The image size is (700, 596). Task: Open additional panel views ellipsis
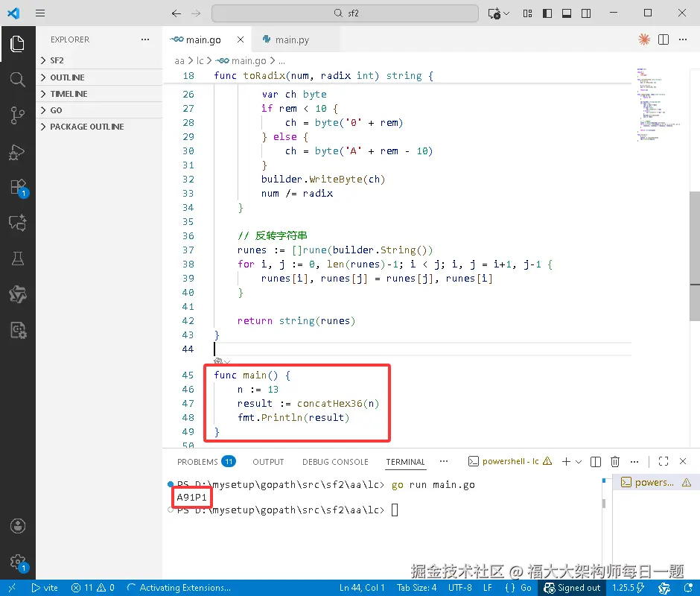(x=443, y=461)
